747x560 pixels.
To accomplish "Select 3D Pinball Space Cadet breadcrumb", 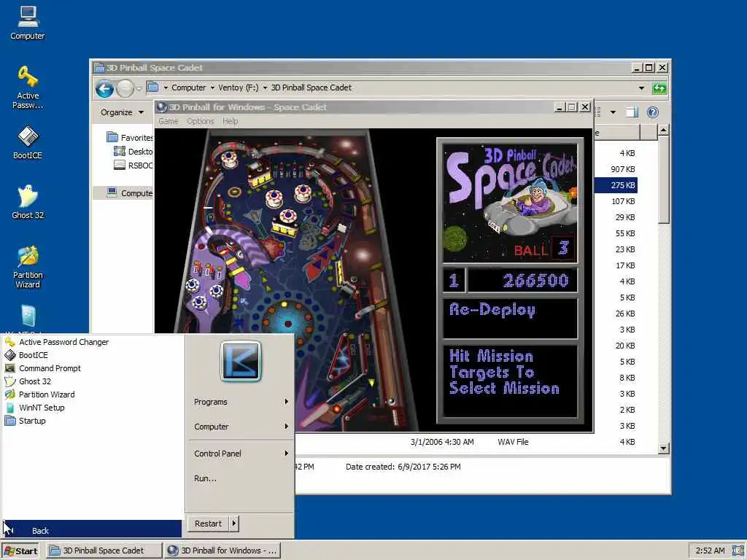I will point(311,87).
